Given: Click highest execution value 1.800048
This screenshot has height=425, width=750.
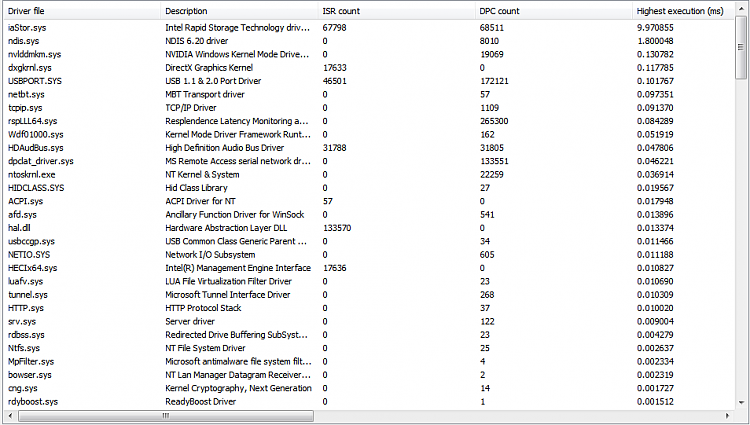Looking at the screenshot, I should [655, 41].
